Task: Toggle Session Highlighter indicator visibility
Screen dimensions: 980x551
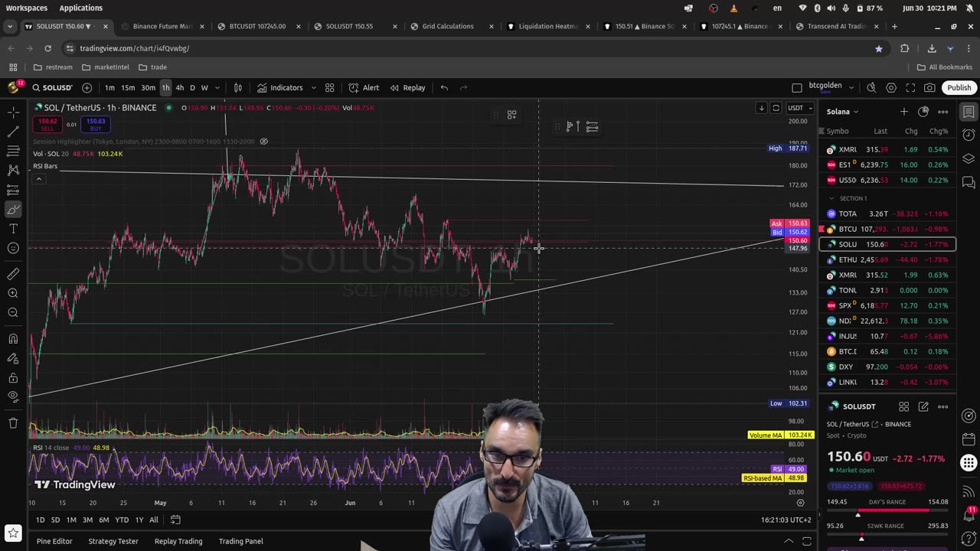Action: (263, 142)
